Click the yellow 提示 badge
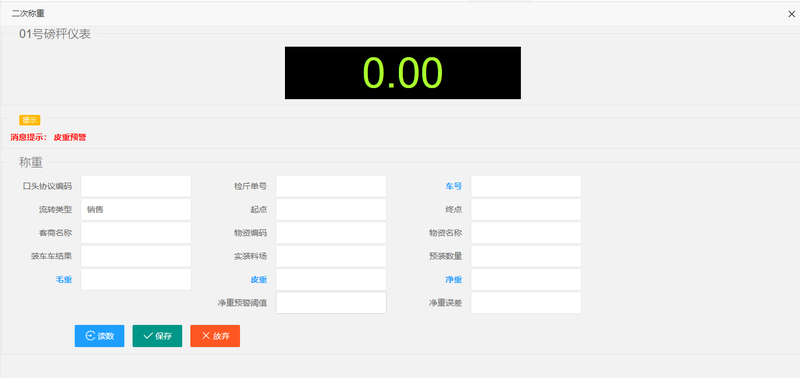800x378 pixels. (30, 120)
